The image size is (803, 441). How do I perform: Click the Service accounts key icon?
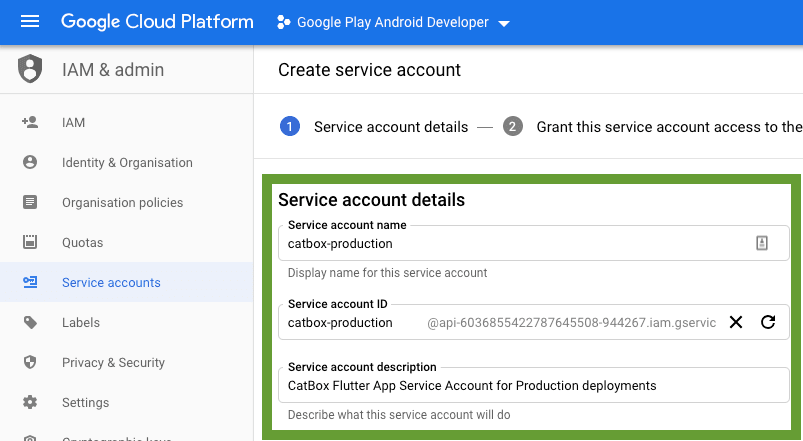coord(30,282)
